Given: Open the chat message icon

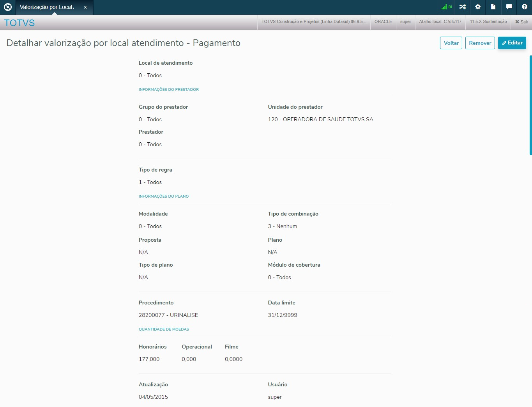Looking at the screenshot, I should (x=509, y=7).
